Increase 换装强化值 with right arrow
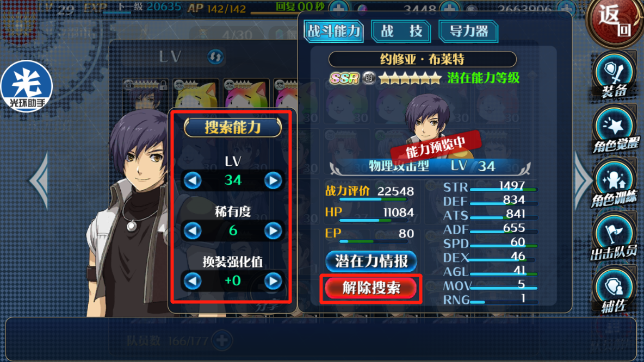 click(x=273, y=281)
